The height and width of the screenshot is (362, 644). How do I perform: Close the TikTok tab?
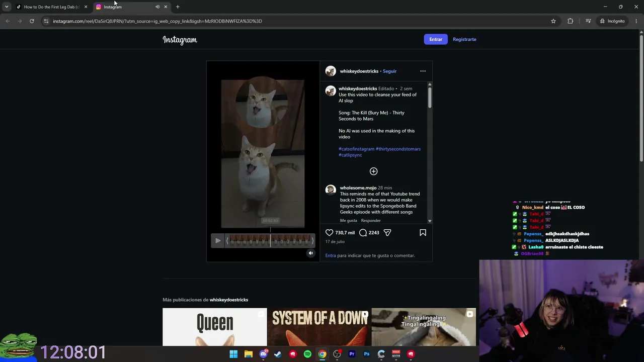(86, 7)
